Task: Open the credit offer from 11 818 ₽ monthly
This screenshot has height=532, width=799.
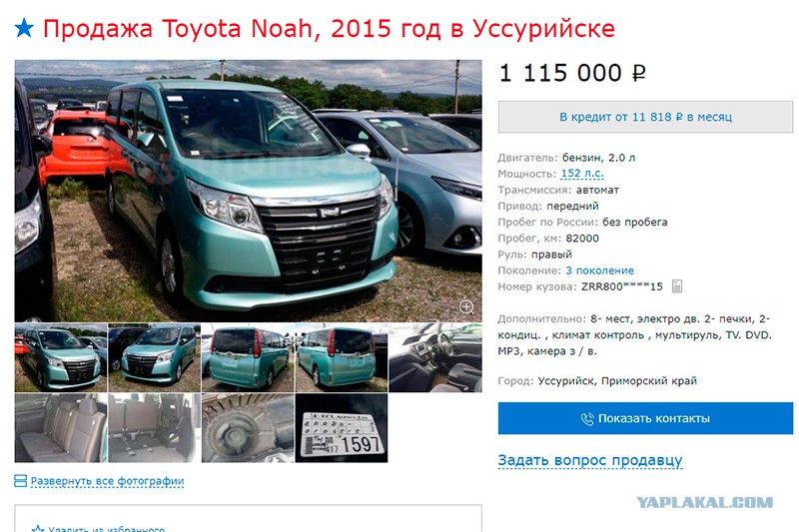Action: point(645,117)
